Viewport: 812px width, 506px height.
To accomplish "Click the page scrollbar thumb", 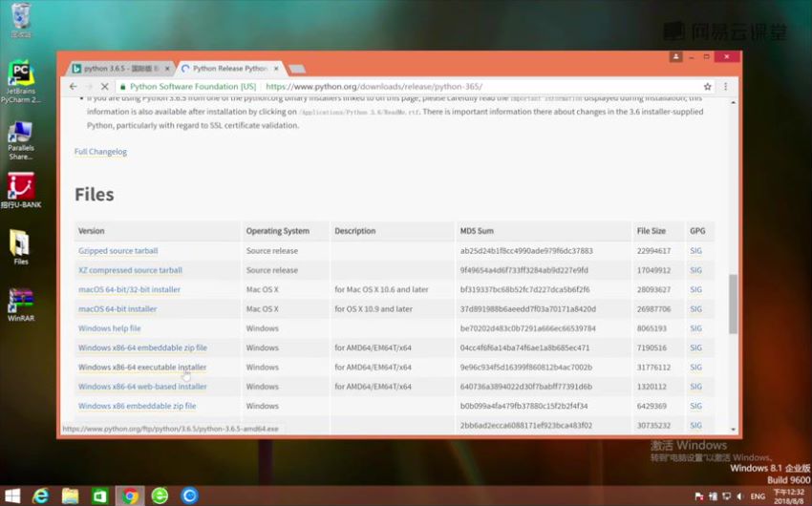I will coord(733,305).
